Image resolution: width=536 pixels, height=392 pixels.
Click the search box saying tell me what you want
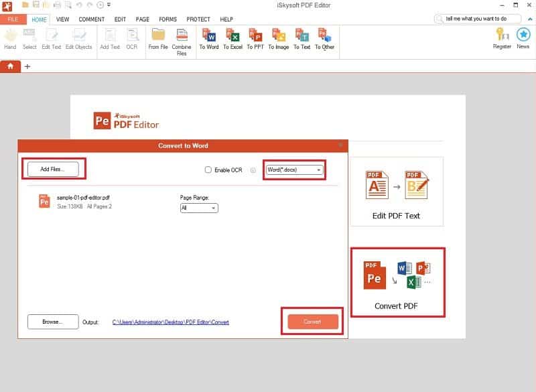pos(477,18)
